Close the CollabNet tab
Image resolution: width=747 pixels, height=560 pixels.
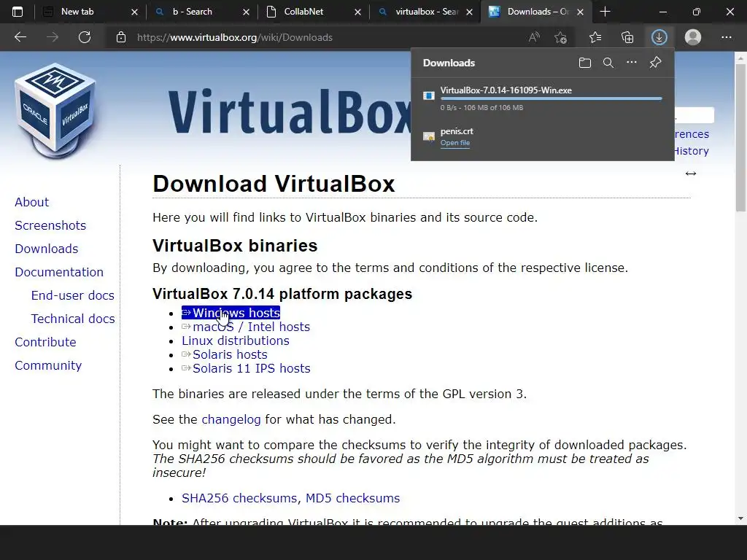[x=357, y=12]
